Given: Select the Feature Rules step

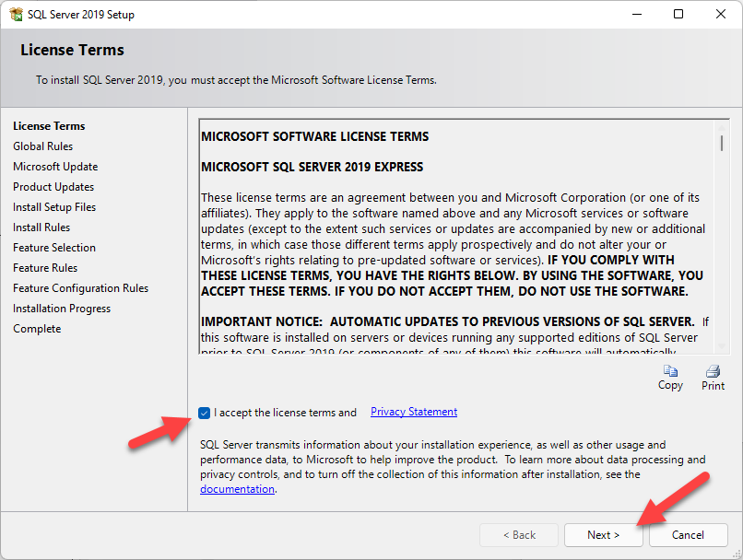Looking at the screenshot, I should (45, 268).
